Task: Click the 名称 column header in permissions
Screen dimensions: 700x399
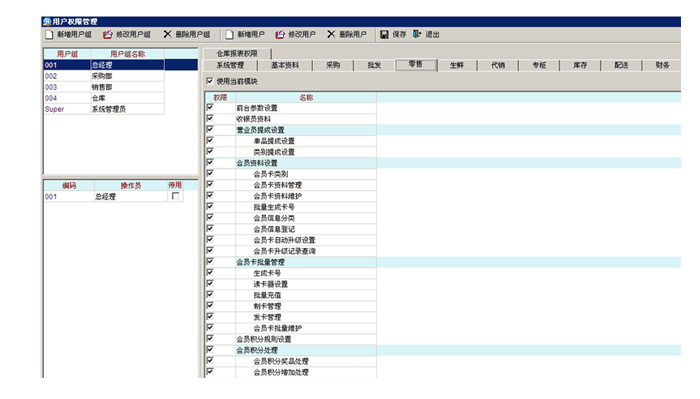Action: tap(306, 97)
